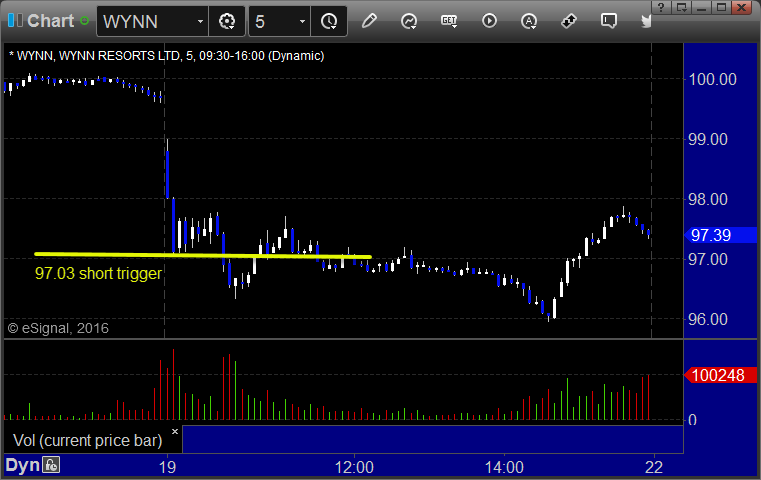Open the chart comment bubble icon
The image size is (761, 480).
pos(609,21)
